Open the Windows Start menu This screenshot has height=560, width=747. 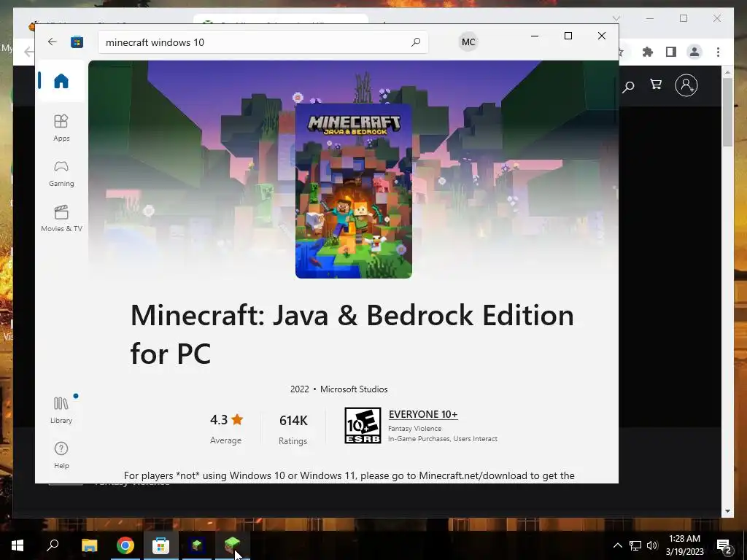click(x=18, y=545)
